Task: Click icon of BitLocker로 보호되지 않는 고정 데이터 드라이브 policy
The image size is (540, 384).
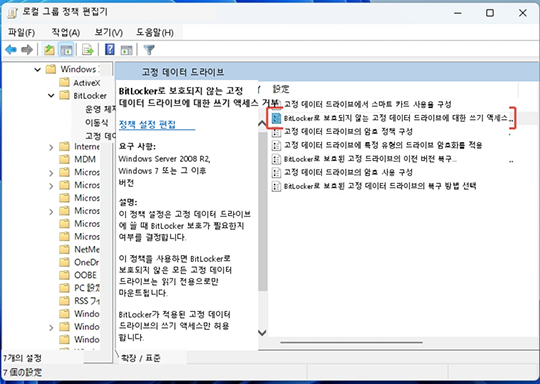Action: [x=276, y=118]
